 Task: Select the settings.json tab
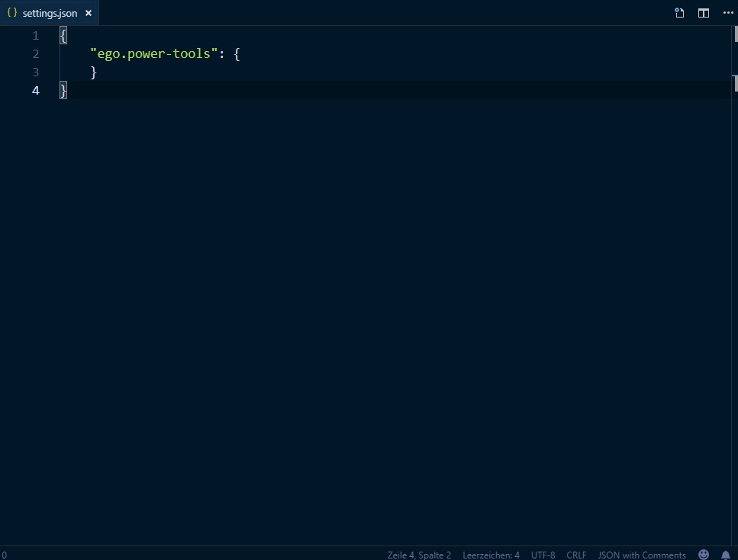click(x=50, y=13)
